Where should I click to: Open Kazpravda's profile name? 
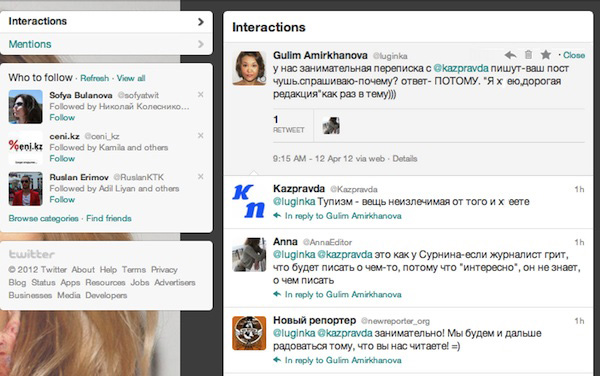point(299,189)
